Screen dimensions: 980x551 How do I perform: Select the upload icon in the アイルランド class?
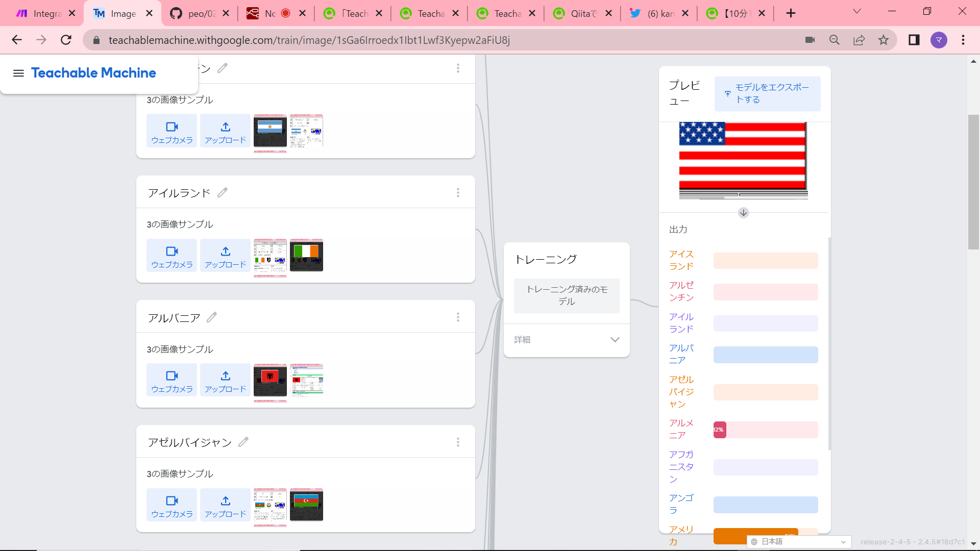tap(225, 255)
